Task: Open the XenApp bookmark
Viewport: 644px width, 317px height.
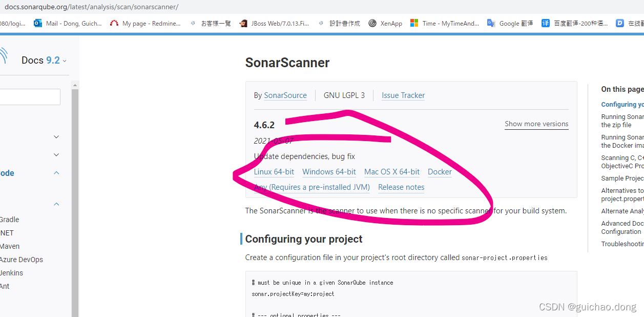Action: pos(385,23)
